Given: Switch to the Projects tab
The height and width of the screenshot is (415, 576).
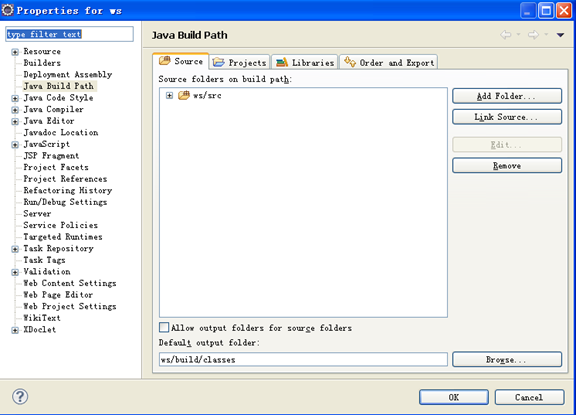Looking at the screenshot, I should (x=240, y=63).
